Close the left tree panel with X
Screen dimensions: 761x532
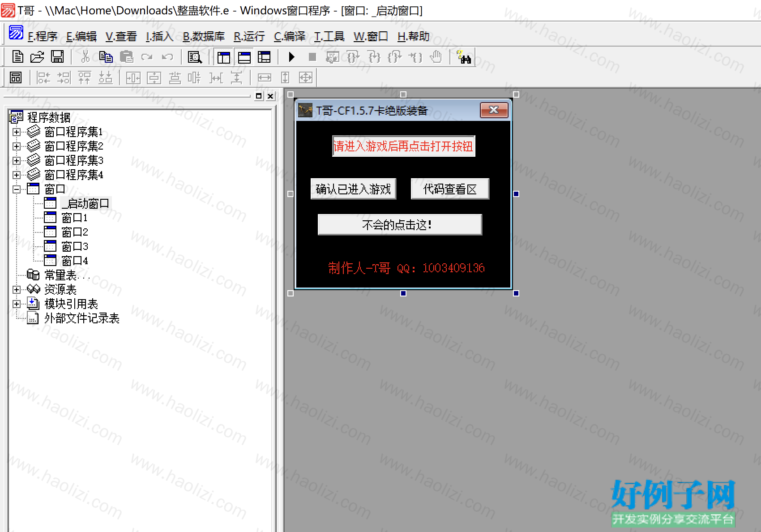coord(270,96)
